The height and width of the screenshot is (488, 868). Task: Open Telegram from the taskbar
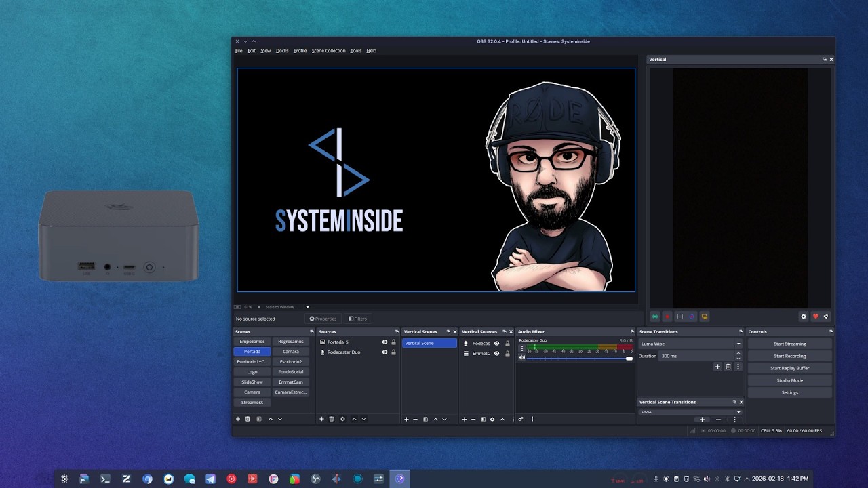pos(210,479)
